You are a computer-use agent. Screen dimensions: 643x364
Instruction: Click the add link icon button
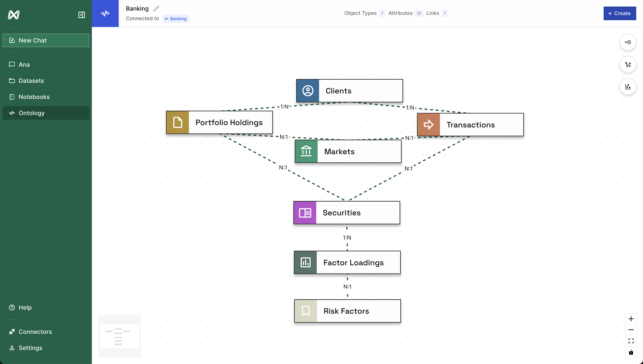[628, 42]
